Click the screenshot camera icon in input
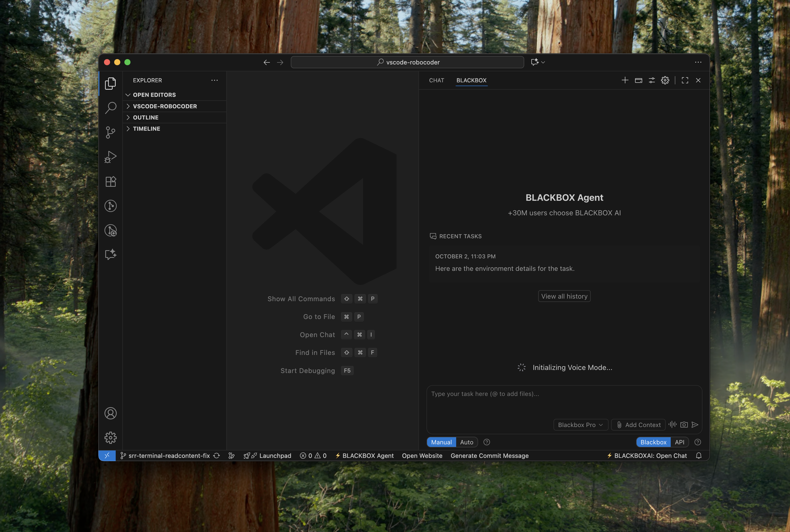 pyautogui.click(x=684, y=425)
